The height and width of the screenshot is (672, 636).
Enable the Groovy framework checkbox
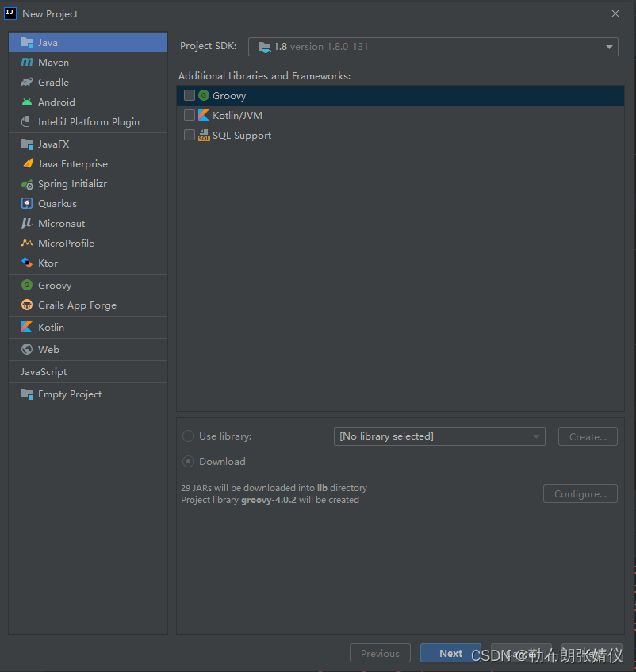click(x=189, y=94)
